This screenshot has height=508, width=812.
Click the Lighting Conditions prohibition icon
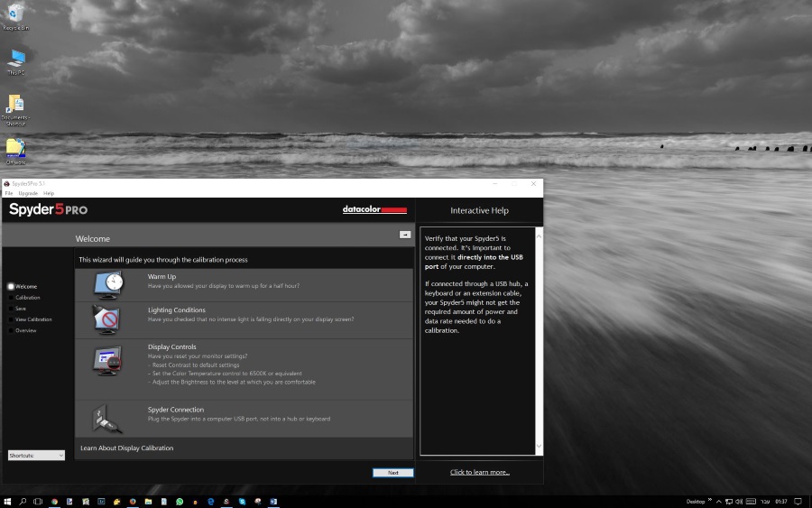point(106,319)
